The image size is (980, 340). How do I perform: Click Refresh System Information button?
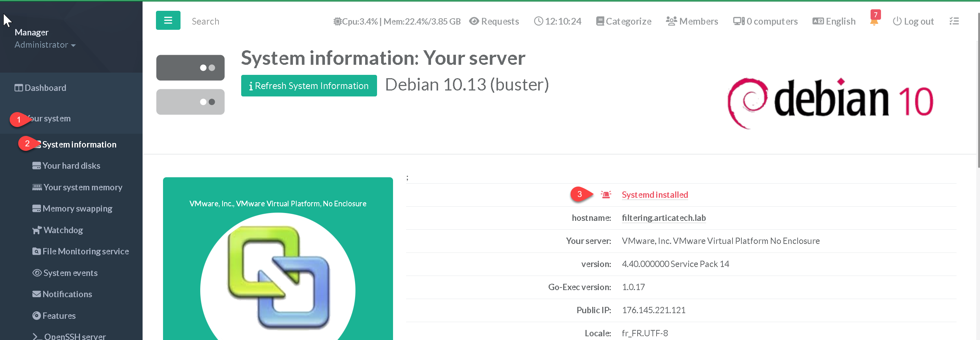pyautogui.click(x=309, y=86)
